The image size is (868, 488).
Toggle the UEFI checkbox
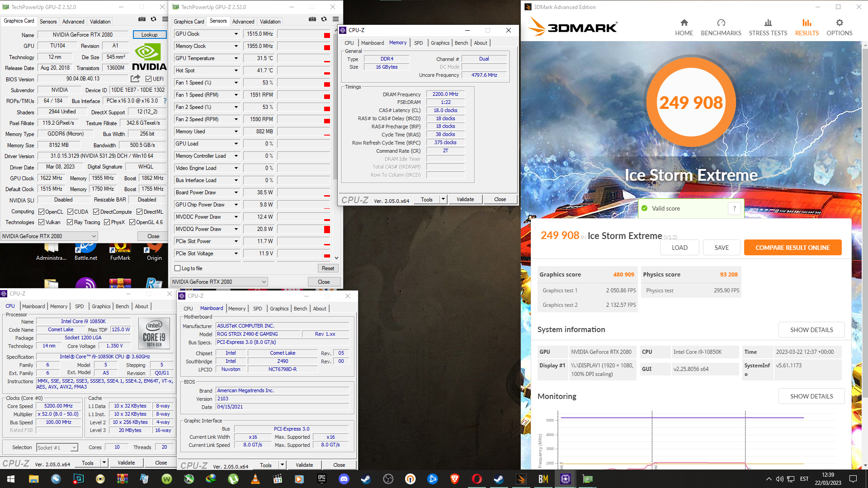click(x=148, y=79)
